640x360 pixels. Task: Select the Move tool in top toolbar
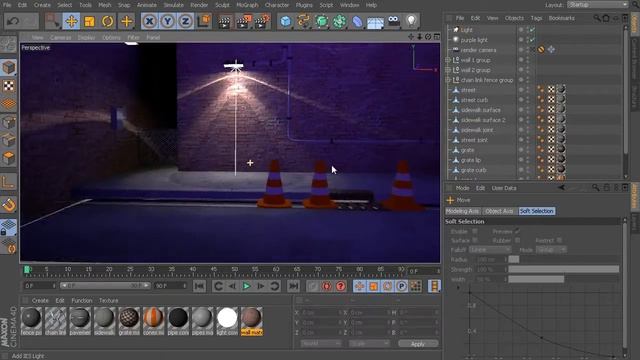point(71,21)
